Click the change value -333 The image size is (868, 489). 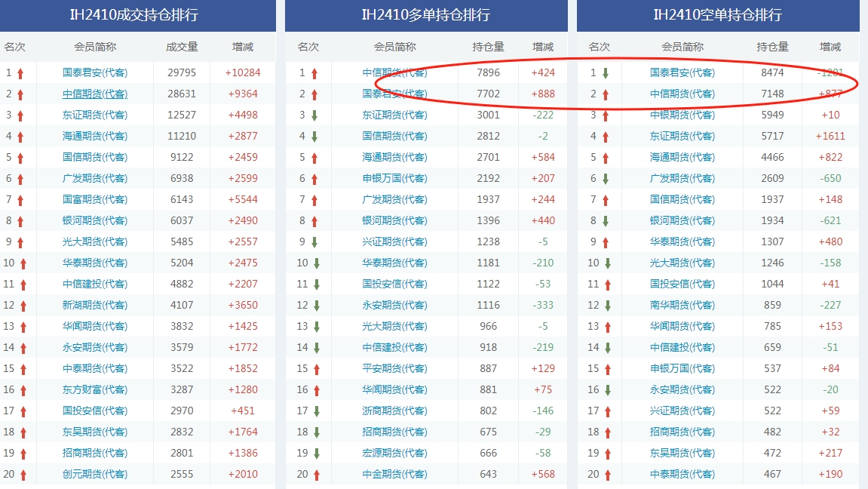(x=542, y=305)
